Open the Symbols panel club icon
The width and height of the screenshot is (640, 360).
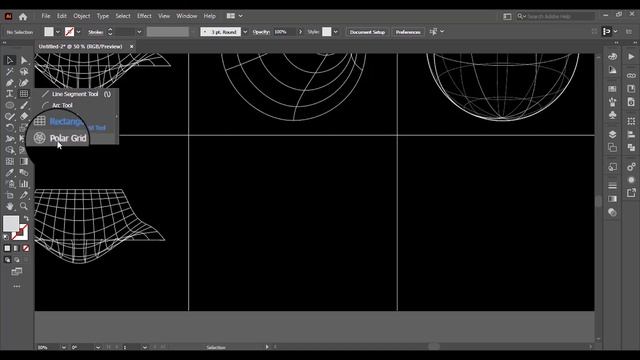(612, 116)
